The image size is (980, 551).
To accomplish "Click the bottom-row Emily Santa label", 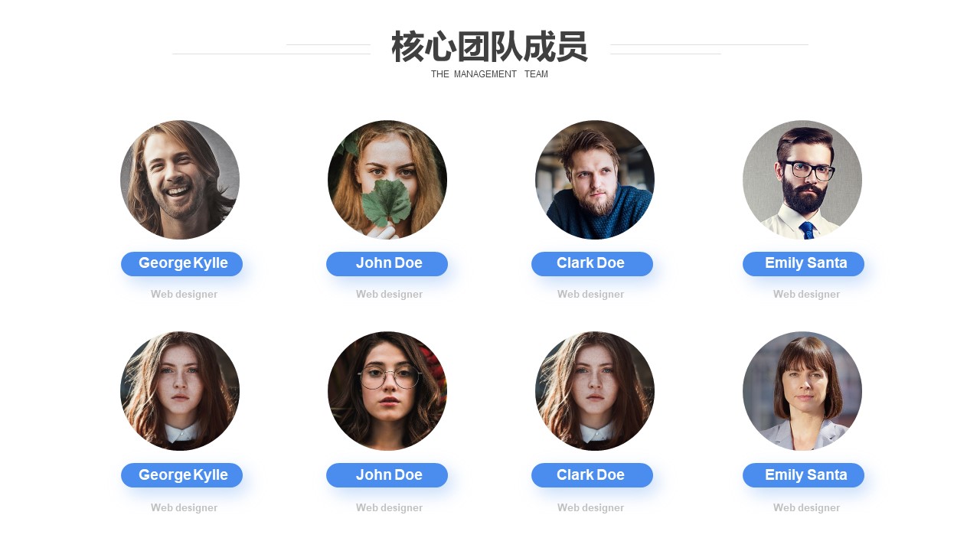I will point(804,475).
